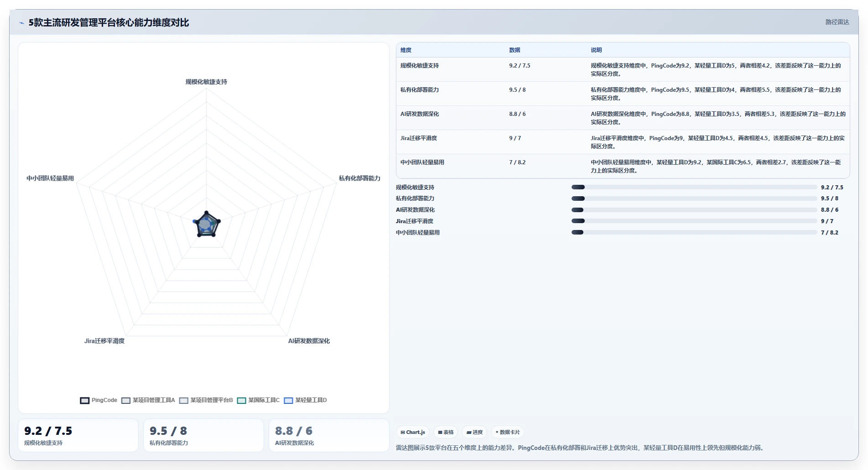Click table data value 9.5 / 8
Image resolution: width=868 pixels, height=470 pixels.
click(517, 90)
